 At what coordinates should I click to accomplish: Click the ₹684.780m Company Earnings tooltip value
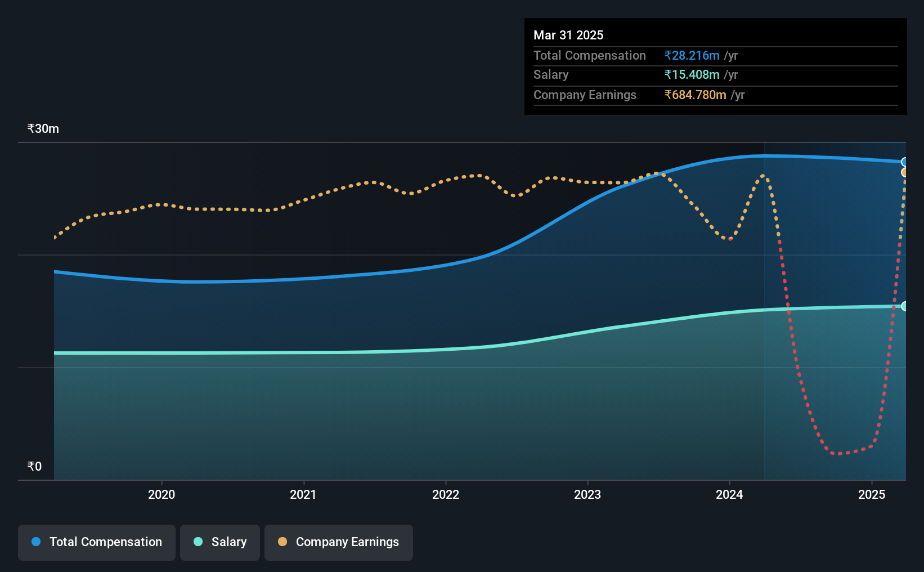pyautogui.click(x=695, y=95)
